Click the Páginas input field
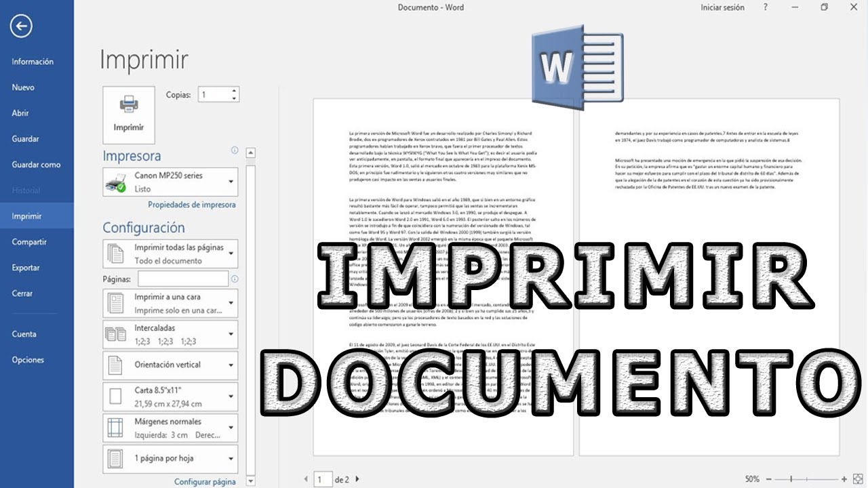The height and width of the screenshot is (488, 868). pyautogui.click(x=183, y=279)
